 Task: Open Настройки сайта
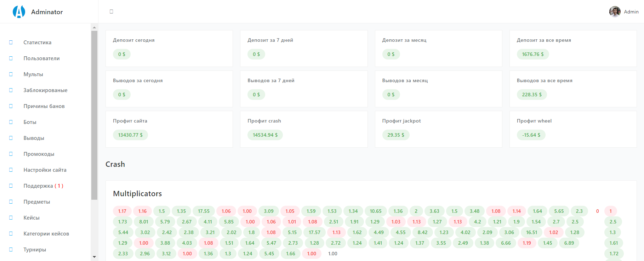tap(45, 170)
